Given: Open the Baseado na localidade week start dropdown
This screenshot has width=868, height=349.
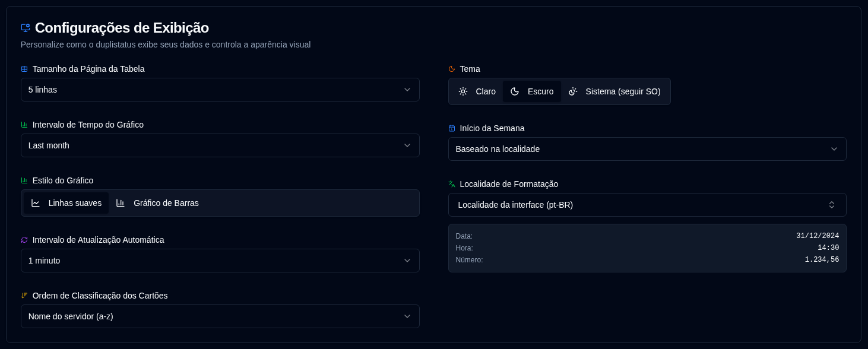Looking at the screenshot, I should pyautogui.click(x=647, y=149).
